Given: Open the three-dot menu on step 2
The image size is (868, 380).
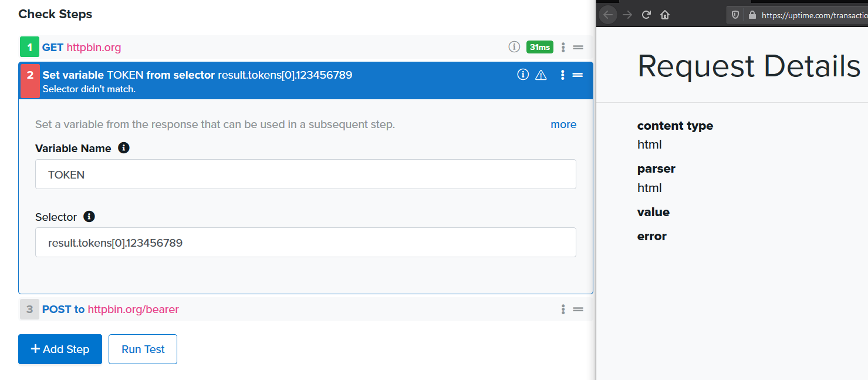Looking at the screenshot, I should (562, 75).
